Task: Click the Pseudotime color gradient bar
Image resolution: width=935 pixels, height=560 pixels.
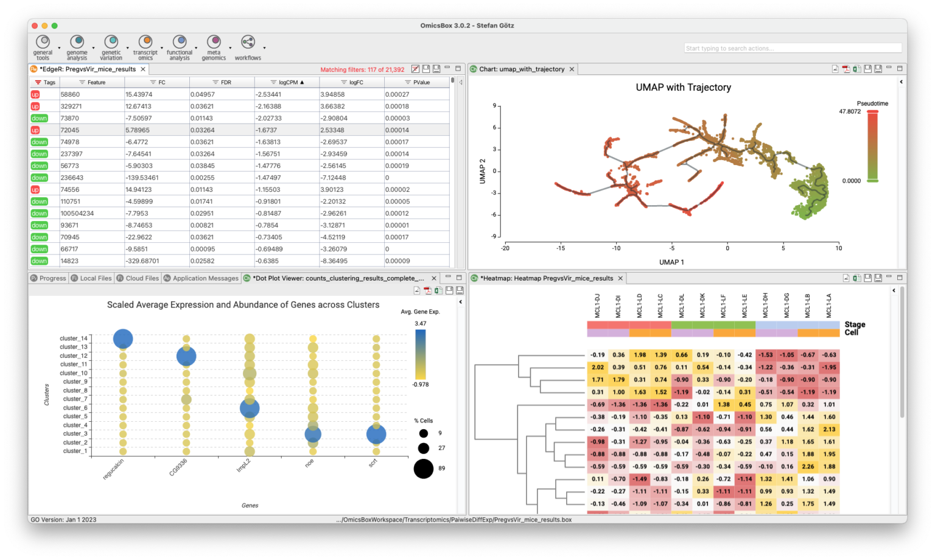Action: [x=873, y=145]
